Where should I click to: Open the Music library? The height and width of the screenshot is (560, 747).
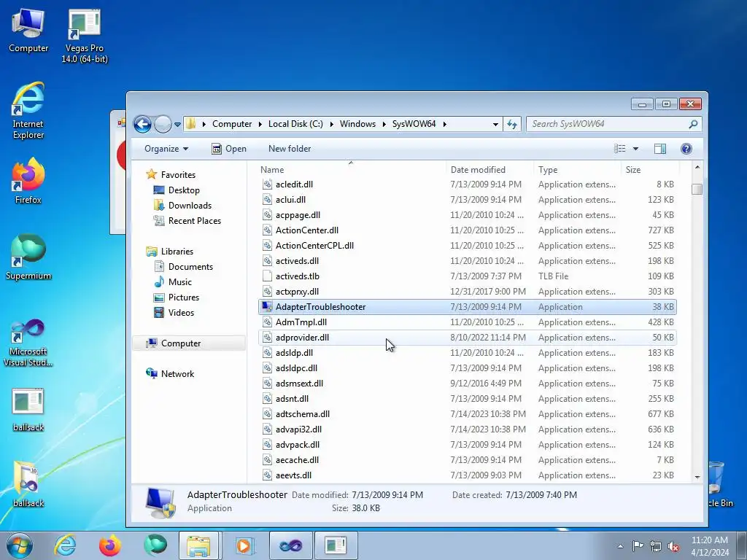pos(179,282)
